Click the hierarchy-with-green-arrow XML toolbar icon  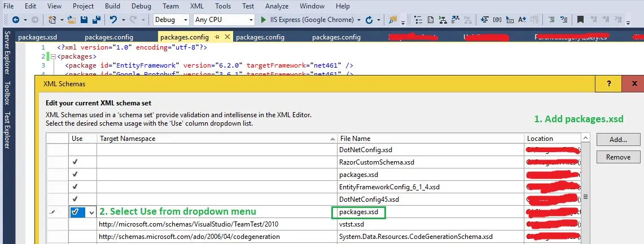click(443, 20)
